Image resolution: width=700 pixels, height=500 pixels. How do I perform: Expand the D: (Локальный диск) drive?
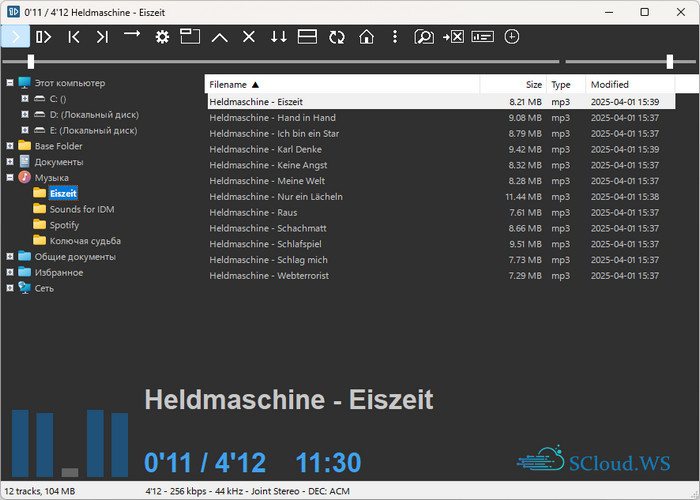tap(25, 115)
